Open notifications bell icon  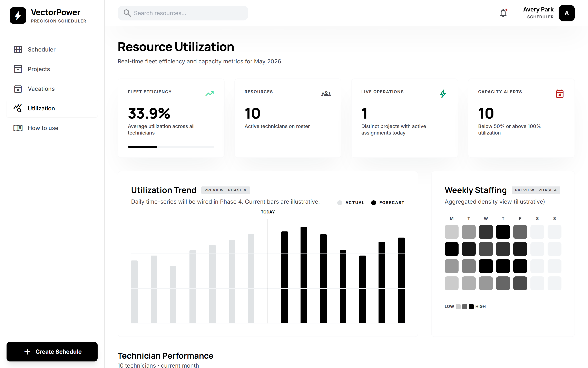point(503,13)
